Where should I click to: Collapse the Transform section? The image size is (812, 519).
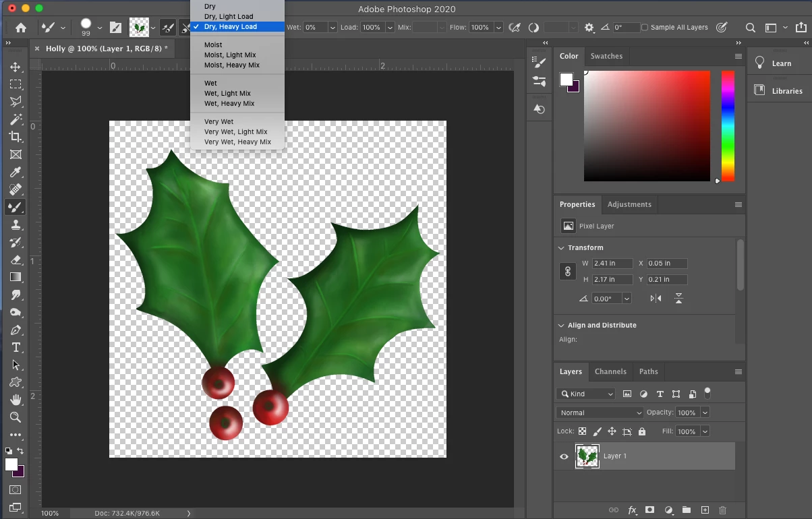pos(561,248)
